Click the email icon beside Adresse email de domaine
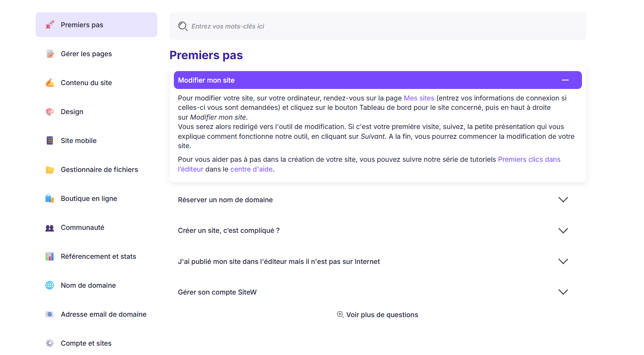The width and height of the screenshot is (644, 355). 49,314
